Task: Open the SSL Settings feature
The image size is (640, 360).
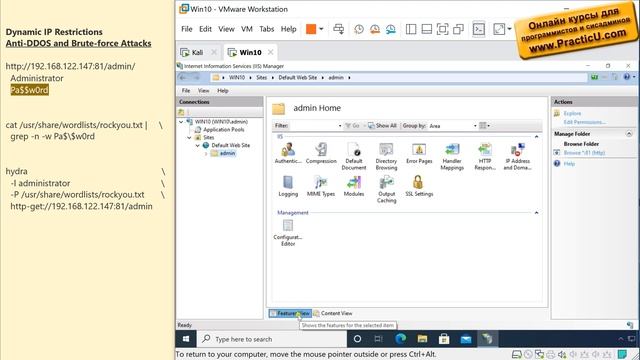Action: pos(419,186)
